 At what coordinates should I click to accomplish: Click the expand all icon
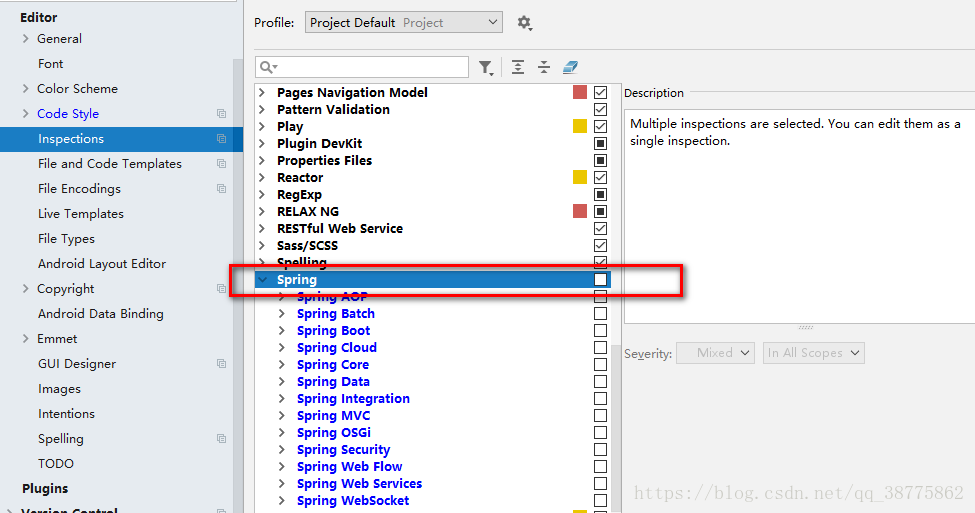(x=517, y=67)
